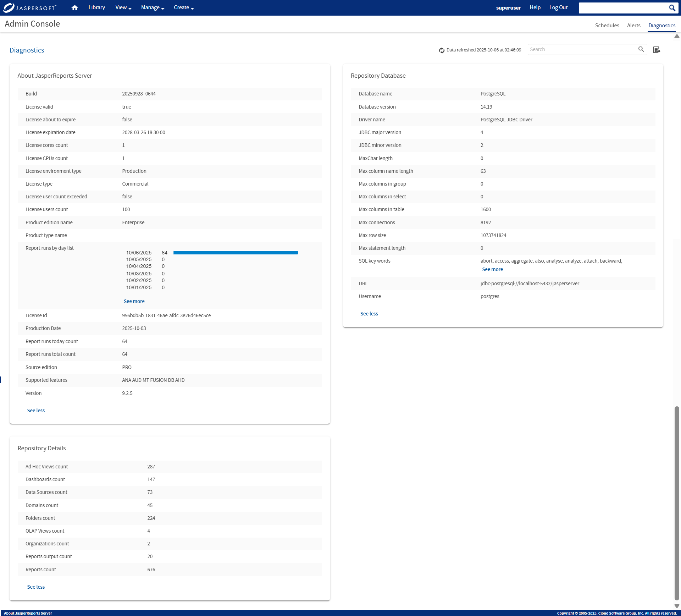Click the 10/06/2025 report runs bar

236,253
